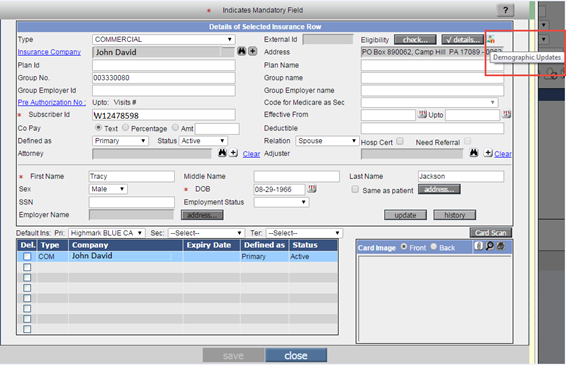Select Percentage co-pay radio option

pos(125,127)
